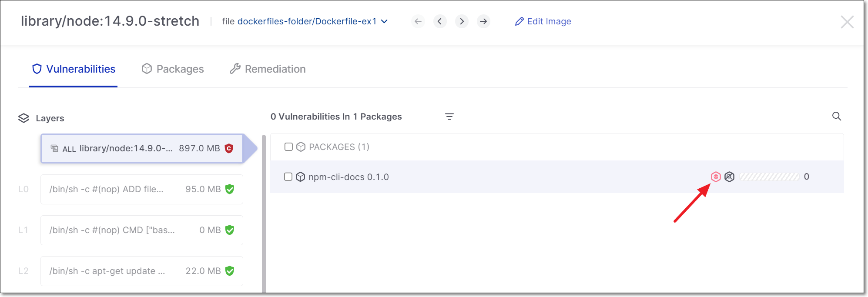Click green shield on 22.0 MB layer
This screenshot has height=297, width=868.
(x=230, y=271)
